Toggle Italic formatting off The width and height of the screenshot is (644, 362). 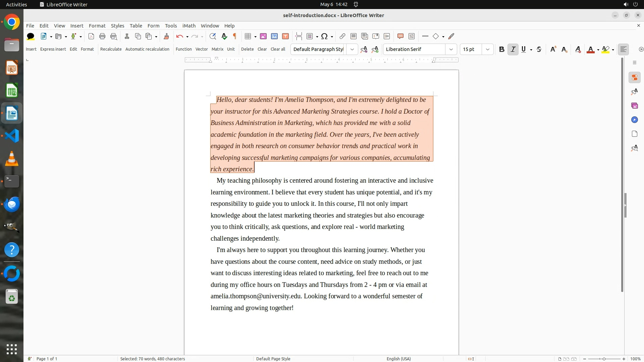[x=513, y=49]
